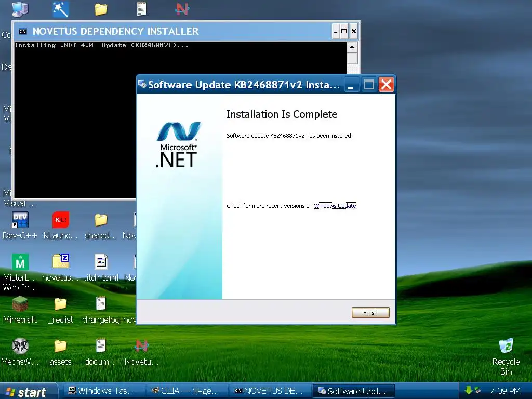Viewport: 532px width, 399px height.
Task: Maximize the Novetus Dependency Installer window
Action: coord(344,31)
